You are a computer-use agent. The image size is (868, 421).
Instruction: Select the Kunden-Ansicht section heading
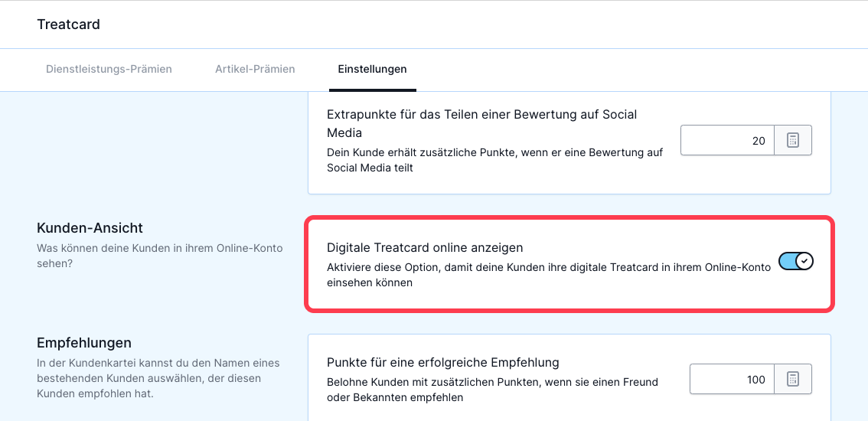point(90,227)
